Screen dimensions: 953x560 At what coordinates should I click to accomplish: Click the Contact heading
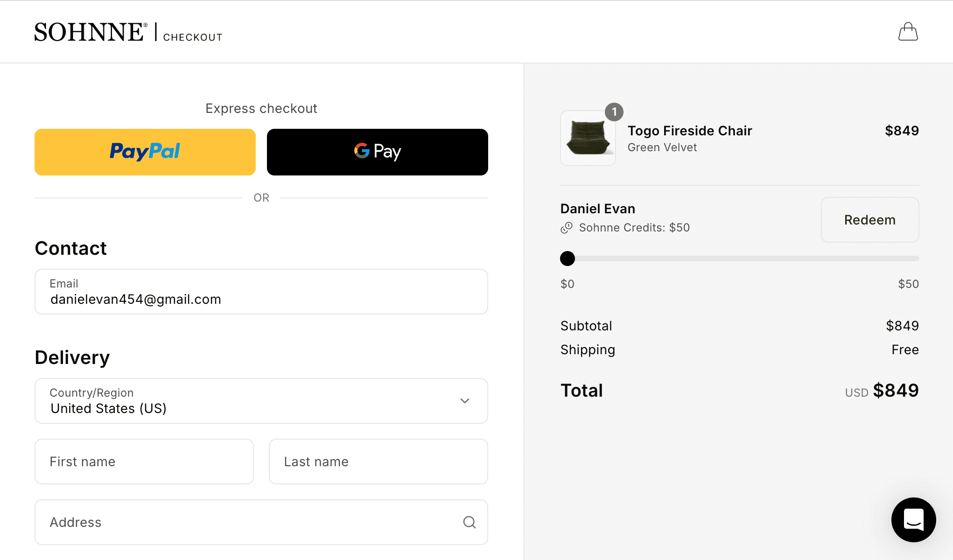click(x=71, y=248)
